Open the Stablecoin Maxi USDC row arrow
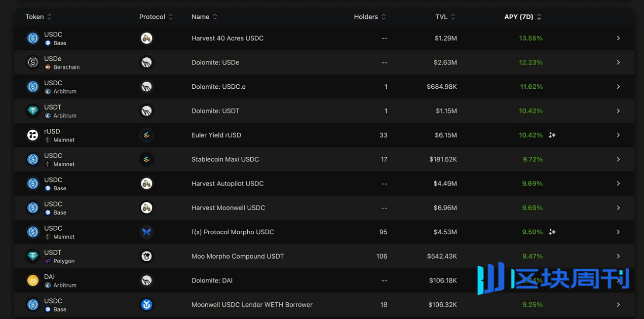 pos(618,159)
